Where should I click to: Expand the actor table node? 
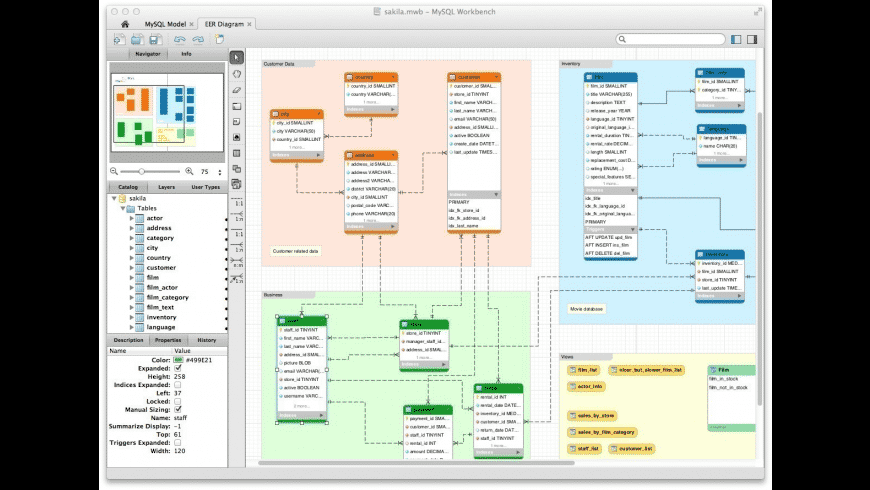tap(131, 218)
